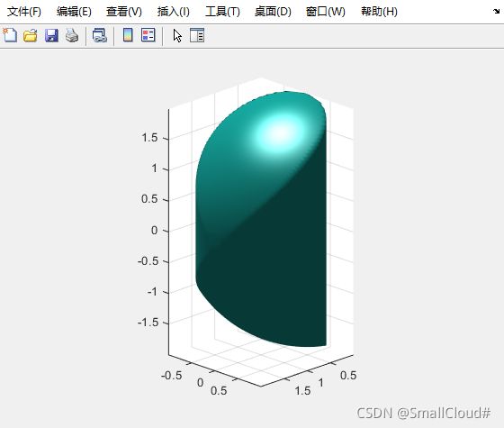Image resolution: width=504 pixels, height=428 pixels.
Task: Create a new figure with the New icon
Action: 10,35
